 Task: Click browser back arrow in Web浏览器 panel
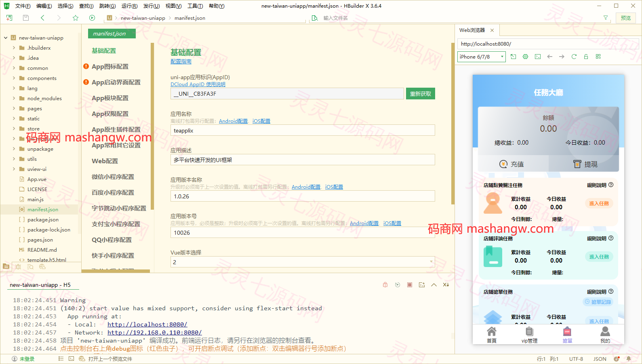pos(550,57)
